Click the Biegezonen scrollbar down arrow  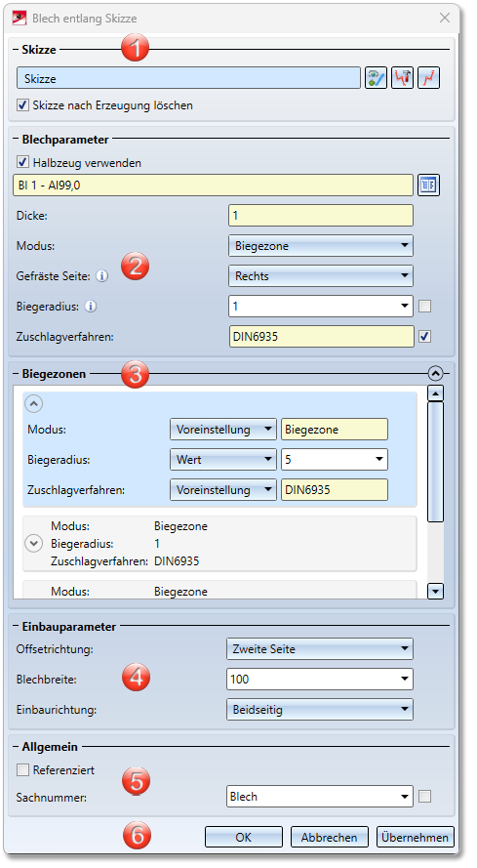pos(436,592)
